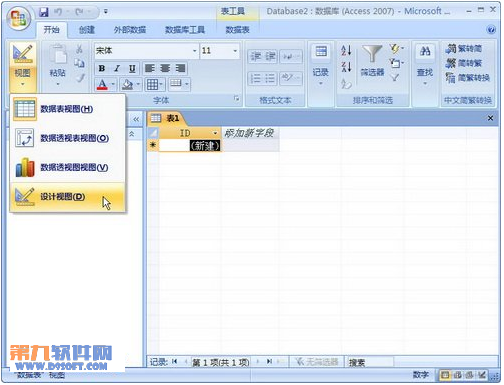Sort ascending A to Z

point(346,51)
